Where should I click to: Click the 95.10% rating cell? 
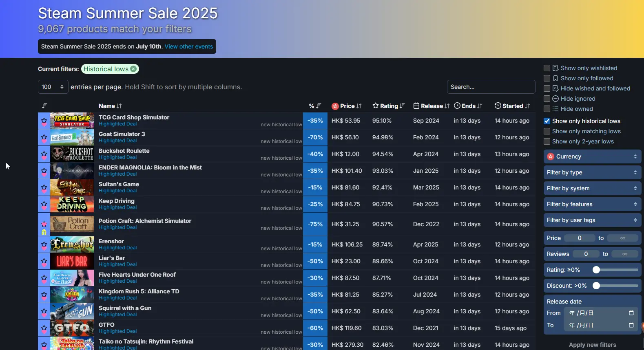tap(382, 121)
